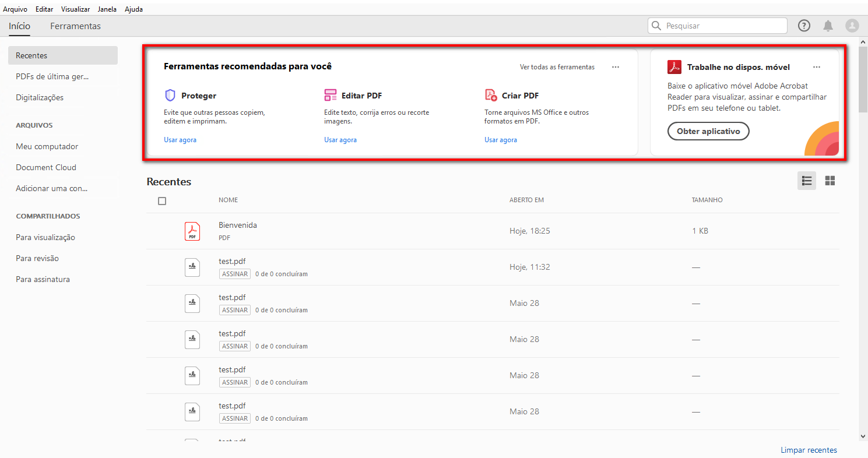Screen dimensions: 868x458
Task: Tick the select-all files checkbox
Action: (162, 201)
